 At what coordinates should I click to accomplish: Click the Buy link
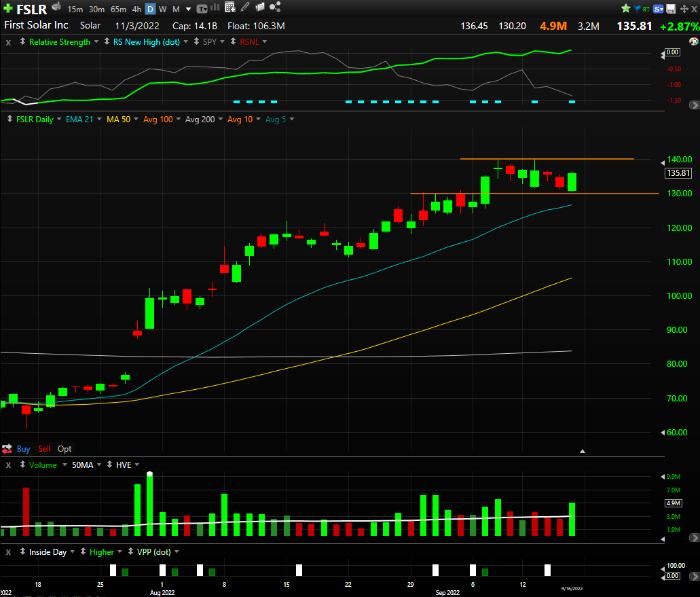[23, 449]
